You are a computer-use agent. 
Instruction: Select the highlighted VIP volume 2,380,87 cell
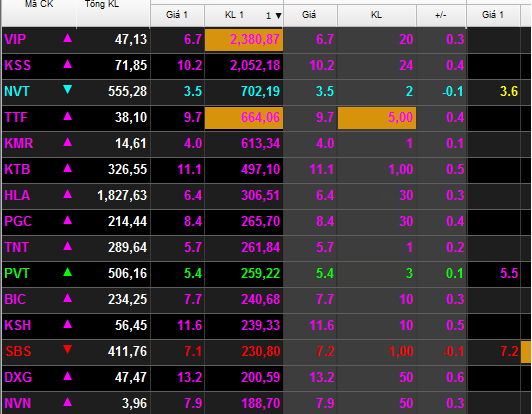coord(244,40)
